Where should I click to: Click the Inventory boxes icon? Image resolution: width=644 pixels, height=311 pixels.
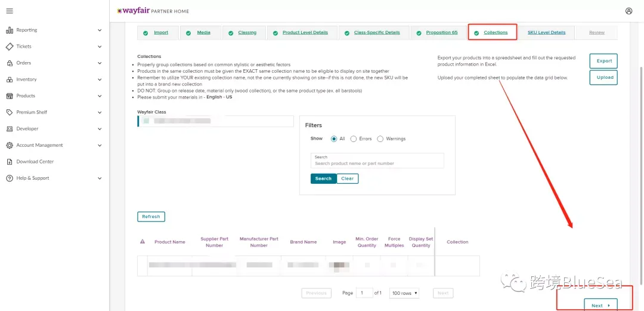10,79
